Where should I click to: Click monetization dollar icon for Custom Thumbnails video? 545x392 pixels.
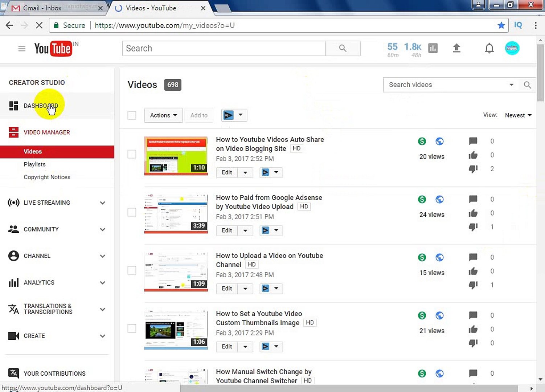click(x=422, y=315)
